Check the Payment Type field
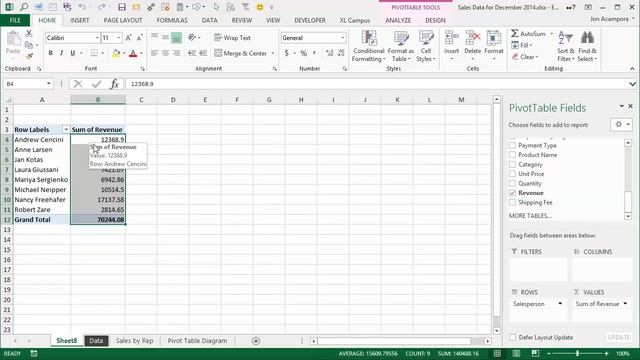 click(x=513, y=145)
